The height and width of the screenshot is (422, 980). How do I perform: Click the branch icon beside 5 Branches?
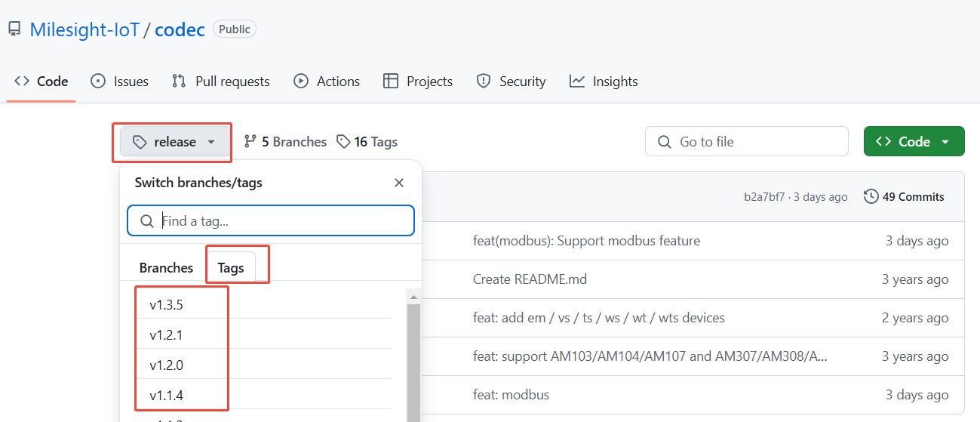pos(250,141)
